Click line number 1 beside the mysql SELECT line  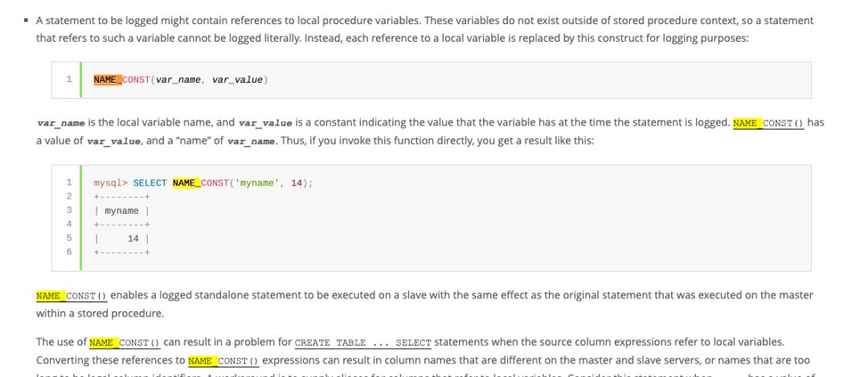click(x=69, y=182)
